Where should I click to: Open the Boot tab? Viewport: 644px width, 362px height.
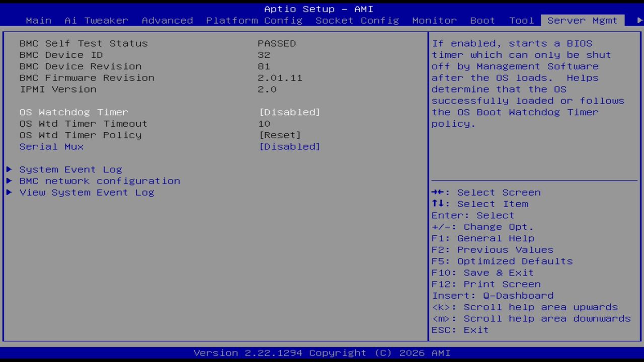pos(482,21)
